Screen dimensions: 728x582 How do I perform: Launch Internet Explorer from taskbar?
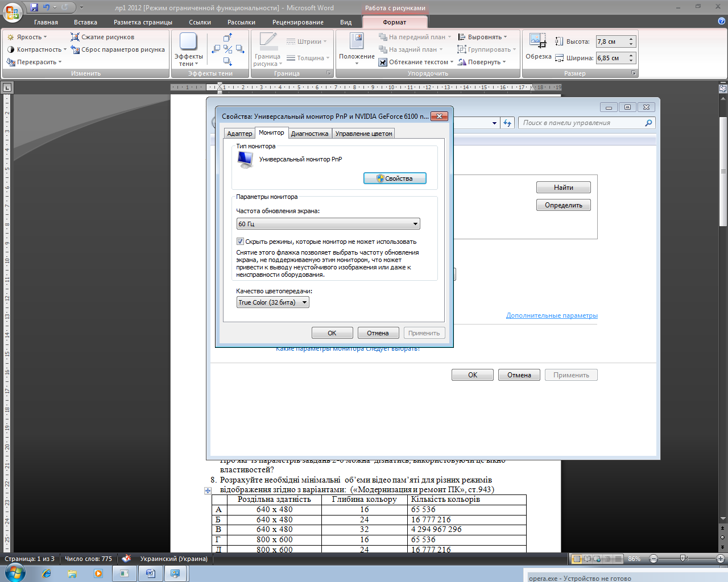pyautogui.click(x=47, y=574)
